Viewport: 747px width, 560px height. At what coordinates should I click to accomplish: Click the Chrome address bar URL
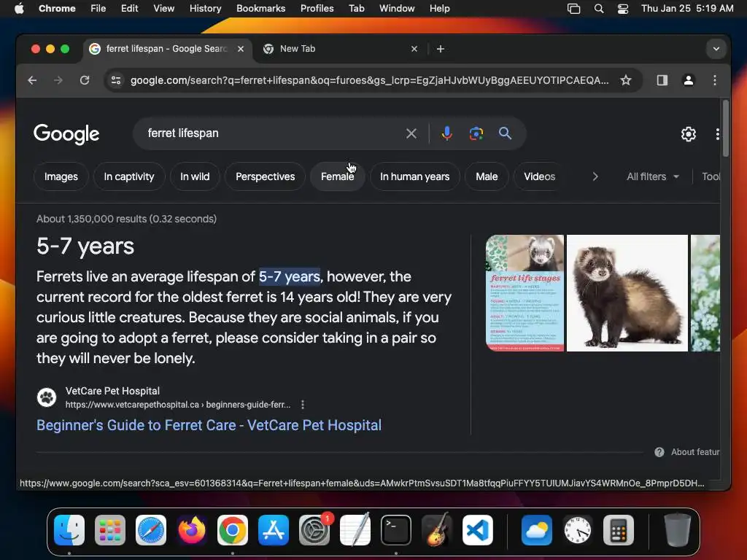pyautogui.click(x=369, y=80)
